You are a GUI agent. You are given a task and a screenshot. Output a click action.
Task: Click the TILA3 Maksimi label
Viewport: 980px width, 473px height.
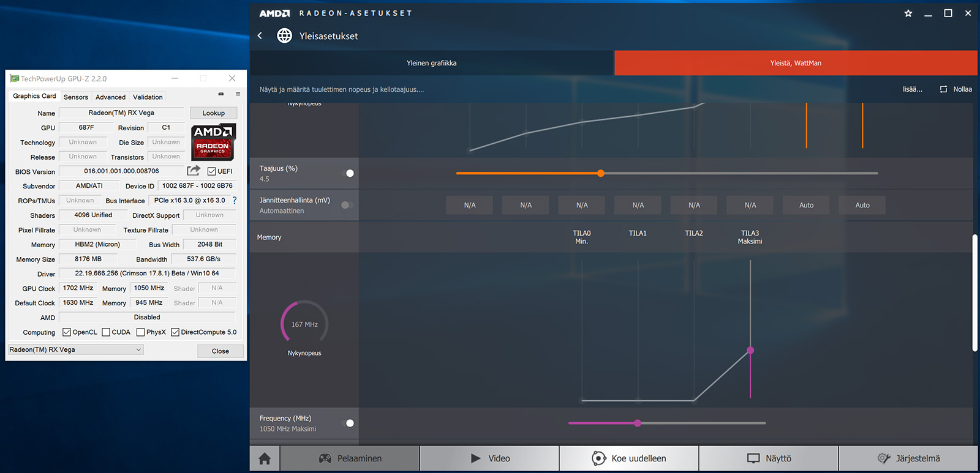tap(750, 237)
